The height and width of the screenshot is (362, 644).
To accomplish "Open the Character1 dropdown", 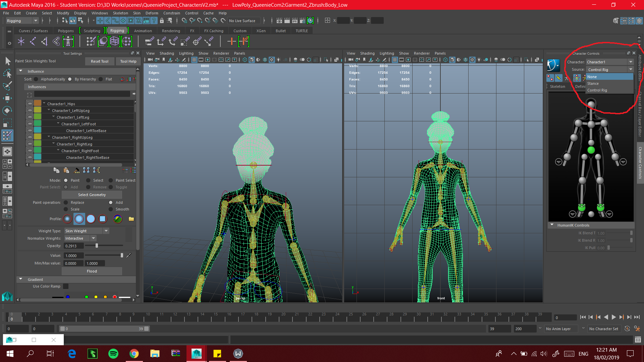I will coord(610,62).
